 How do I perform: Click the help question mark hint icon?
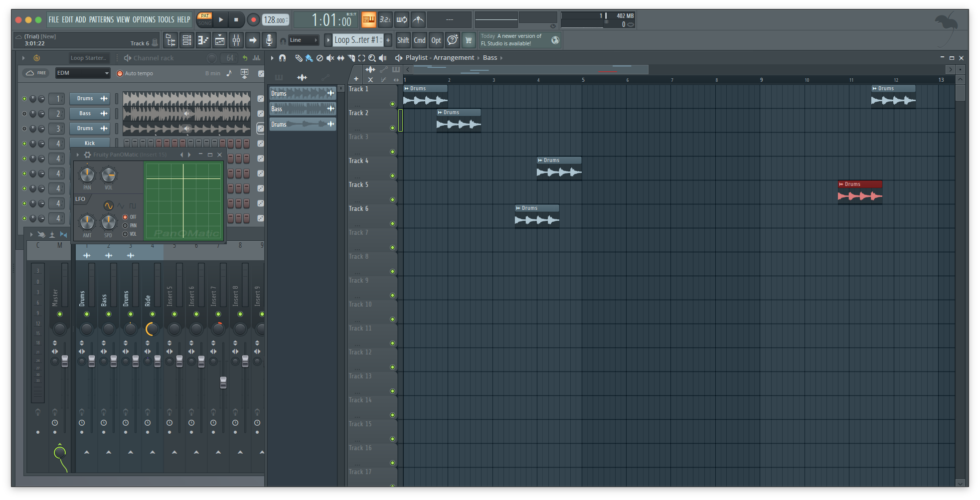point(453,40)
